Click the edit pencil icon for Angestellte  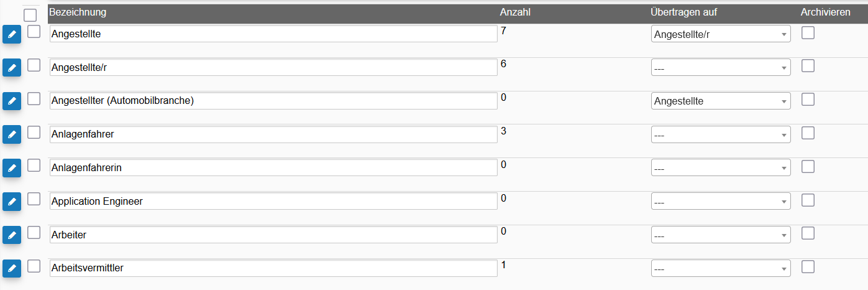click(12, 35)
